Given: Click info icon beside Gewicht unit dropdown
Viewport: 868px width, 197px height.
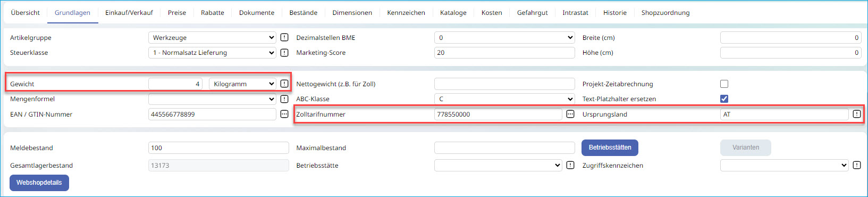Looking at the screenshot, I should [x=284, y=84].
